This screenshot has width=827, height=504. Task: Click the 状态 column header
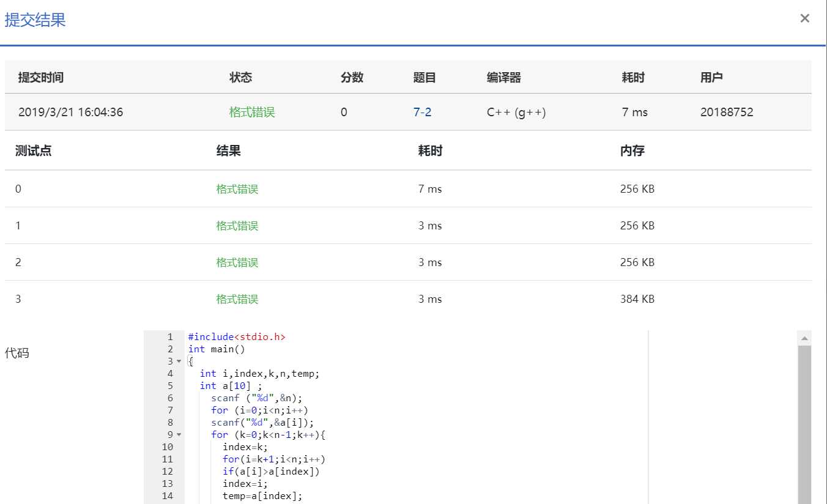tap(240, 78)
